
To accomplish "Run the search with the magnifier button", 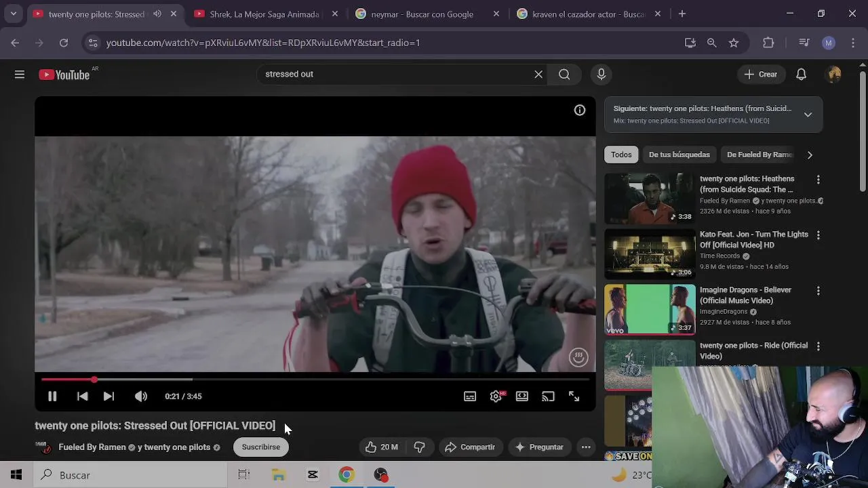I will point(564,75).
